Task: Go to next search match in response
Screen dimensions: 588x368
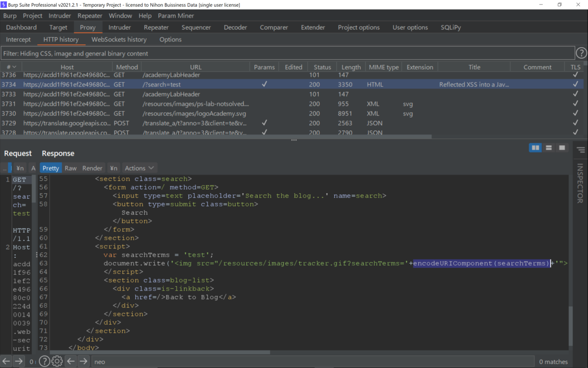Action: tap(83, 362)
